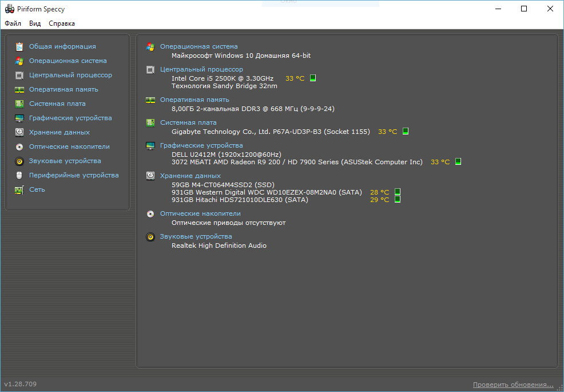
Task: Click the Общая информация sidebar icon
Action: click(19, 46)
